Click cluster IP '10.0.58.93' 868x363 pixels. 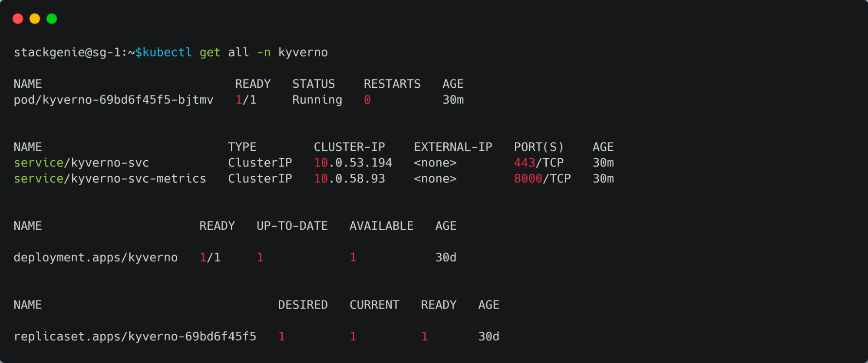point(350,178)
